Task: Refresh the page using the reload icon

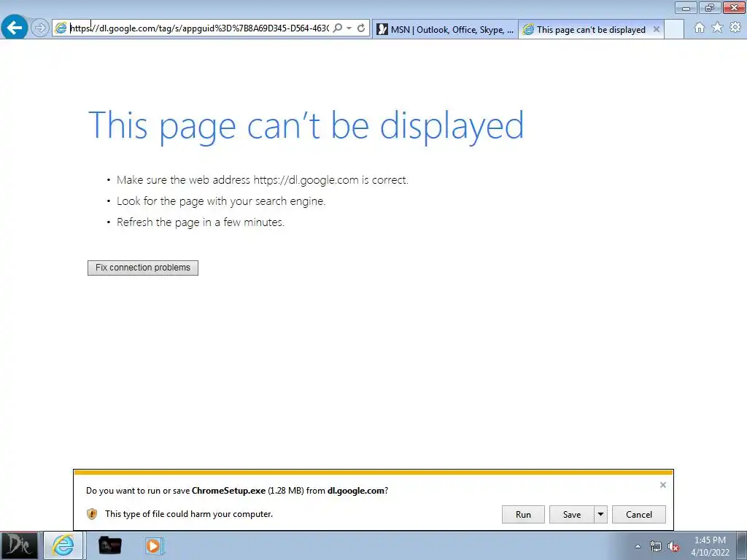Action: [361, 28]
